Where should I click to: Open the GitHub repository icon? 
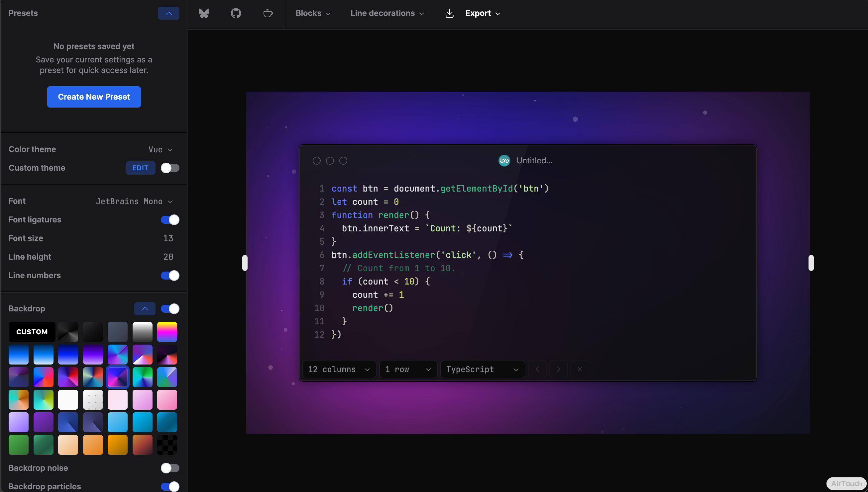(236, 13)
